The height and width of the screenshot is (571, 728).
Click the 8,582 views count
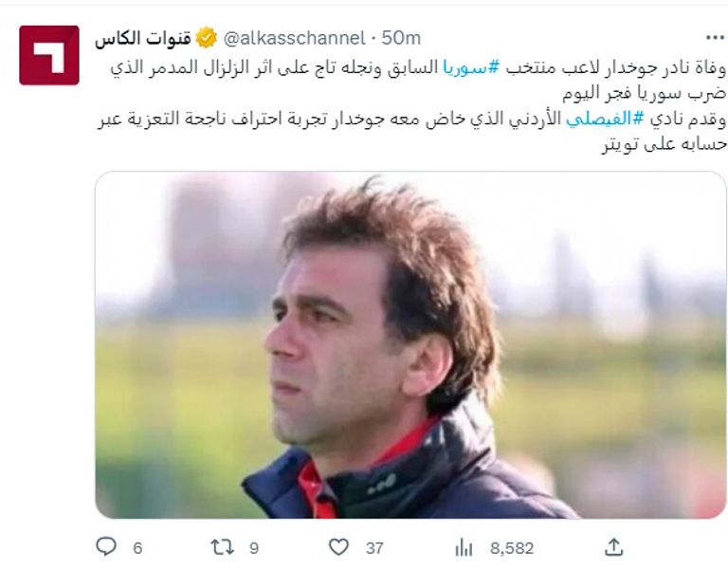coord(512,548)
